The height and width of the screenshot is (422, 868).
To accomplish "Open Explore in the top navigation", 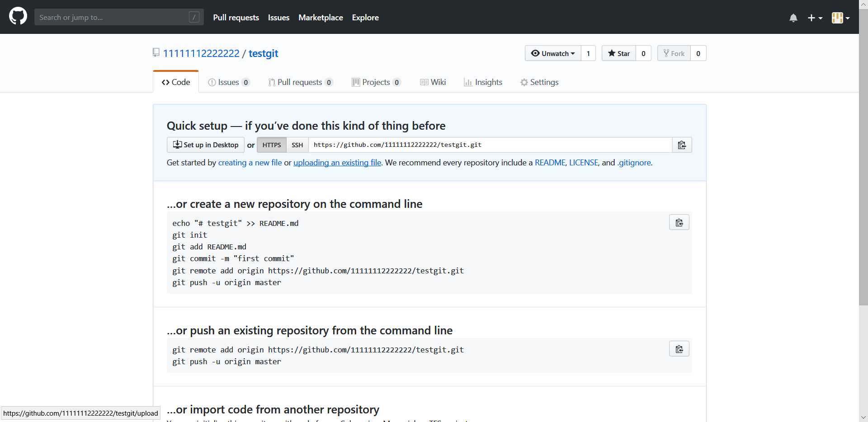I will point(365,18).
